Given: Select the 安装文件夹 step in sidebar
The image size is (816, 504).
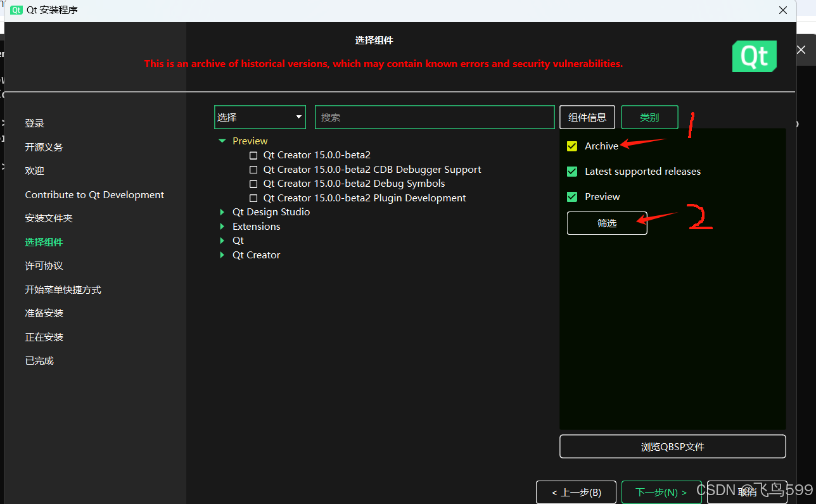Looking at the screenshot, I should (x=49, y=218).
